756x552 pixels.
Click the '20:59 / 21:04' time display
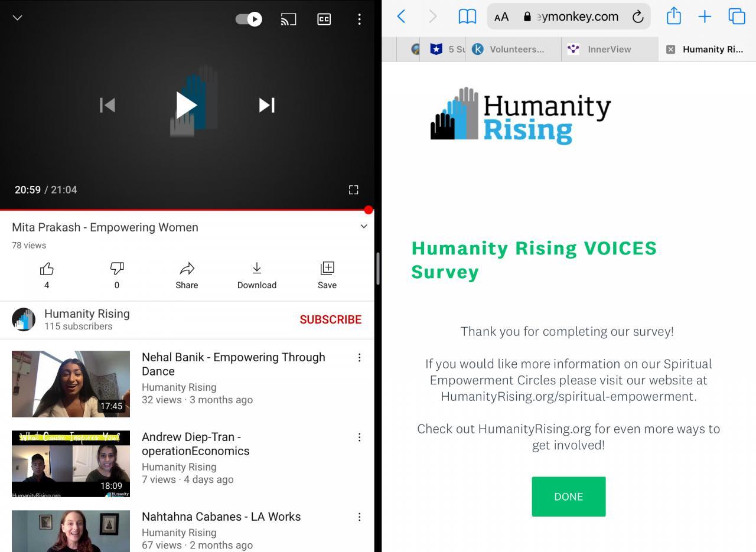(x=46, y=190)
